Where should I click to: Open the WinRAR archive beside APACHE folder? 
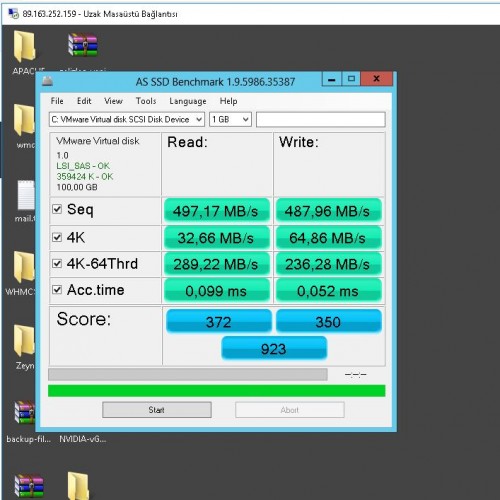point(83,45)
